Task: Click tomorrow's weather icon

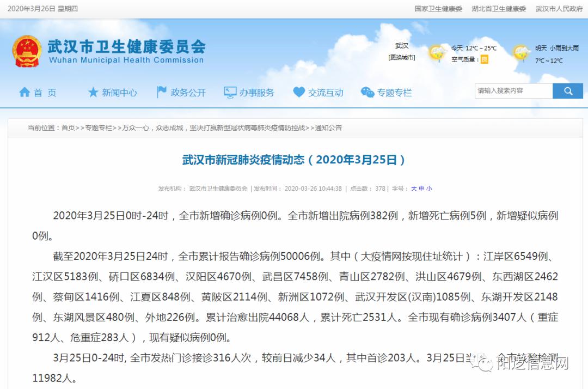Action: tap(521, 53)
